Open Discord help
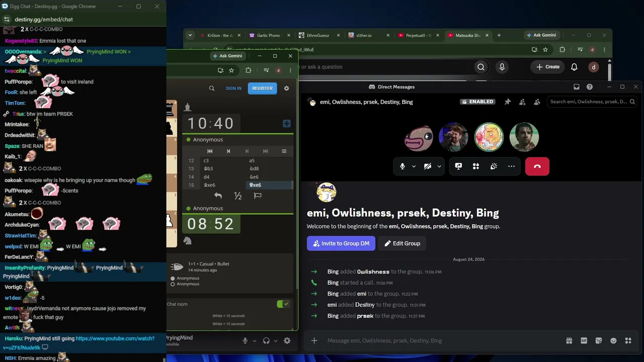644x362 pixels. coord(590,87)
